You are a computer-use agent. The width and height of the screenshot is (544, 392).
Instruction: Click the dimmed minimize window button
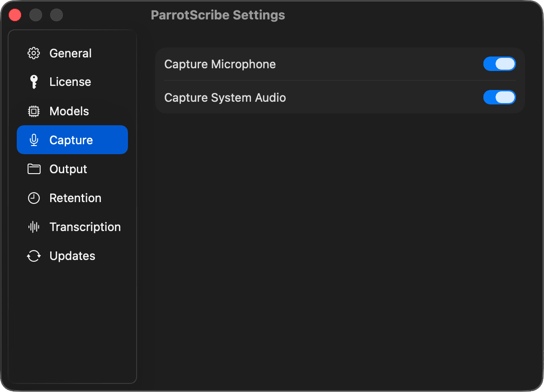[36, 15]
